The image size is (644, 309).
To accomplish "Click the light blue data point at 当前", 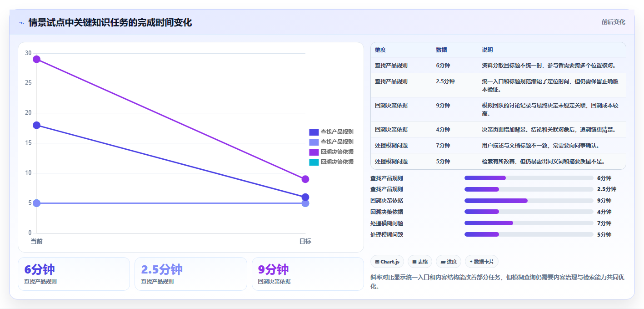I will (37, 203).
